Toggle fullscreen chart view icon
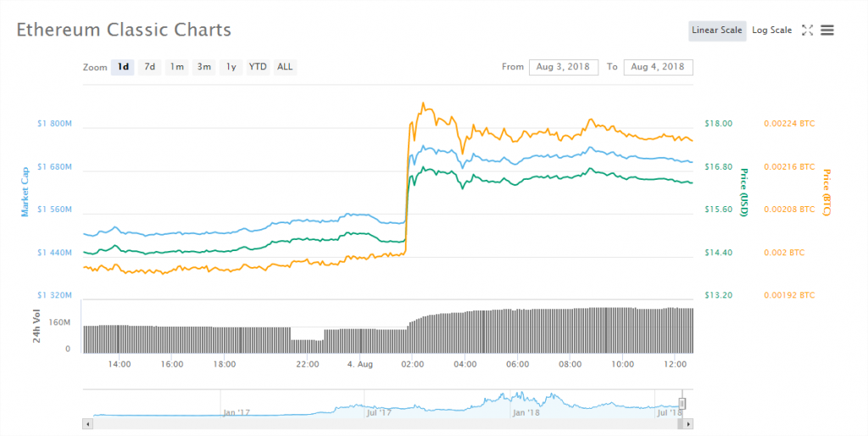 pos(807,31)
